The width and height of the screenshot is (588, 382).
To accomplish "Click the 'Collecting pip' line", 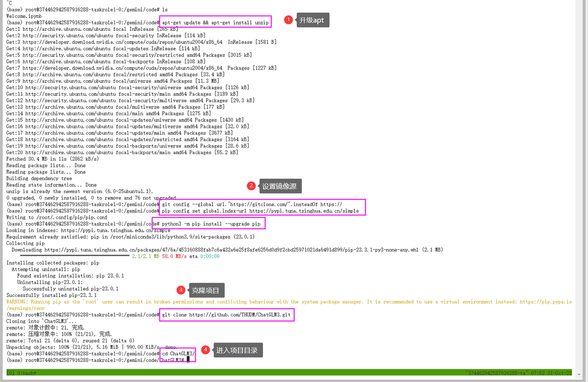I will click(x=26, y=243).
